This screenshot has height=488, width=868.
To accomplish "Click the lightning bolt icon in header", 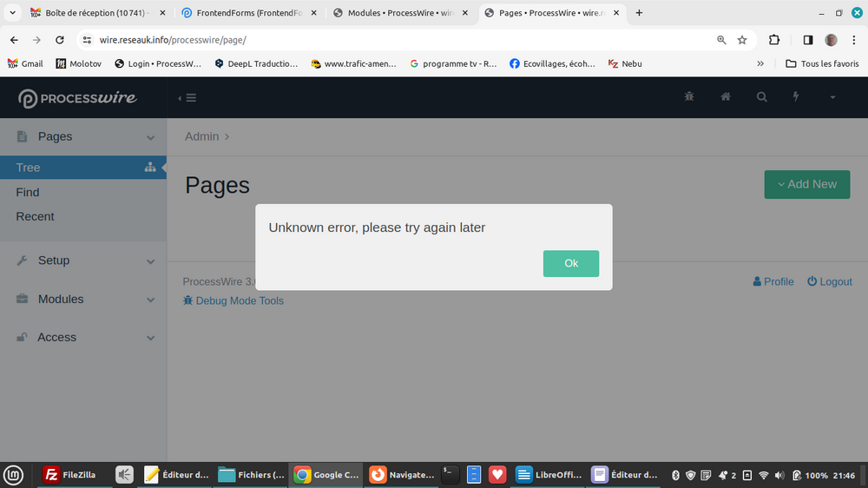I will click(795, 96).
